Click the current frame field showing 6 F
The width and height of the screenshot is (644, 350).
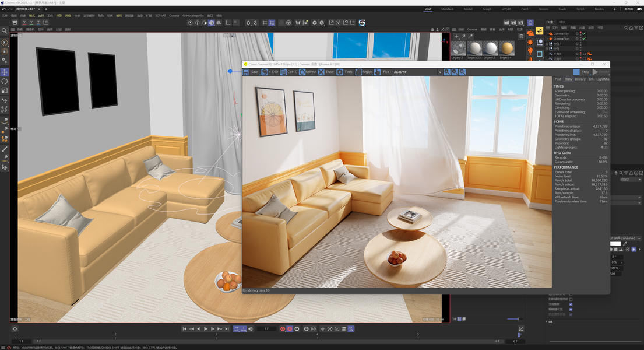[266, 329]
